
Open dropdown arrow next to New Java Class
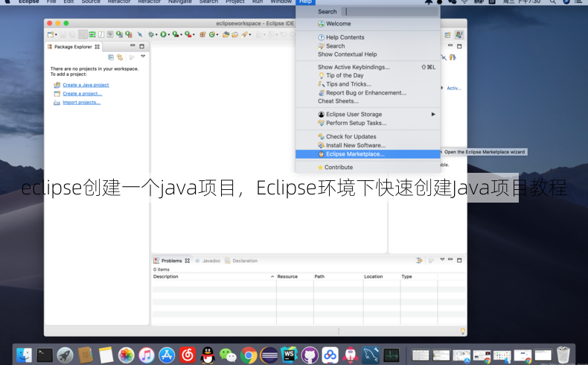(217, 34)
